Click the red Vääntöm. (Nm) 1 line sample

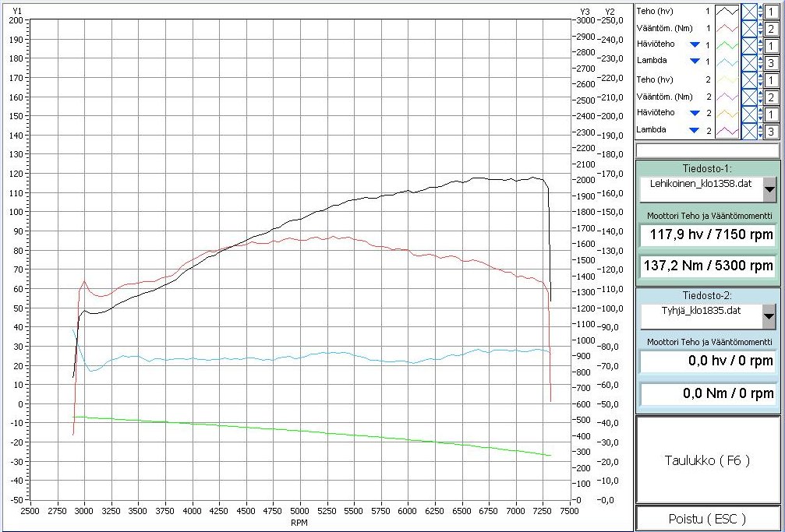coord(727,28)
